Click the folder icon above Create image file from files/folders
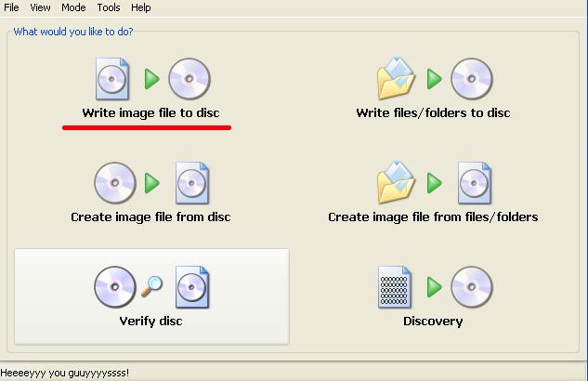The image size is (588, 381). pos(396,183)
